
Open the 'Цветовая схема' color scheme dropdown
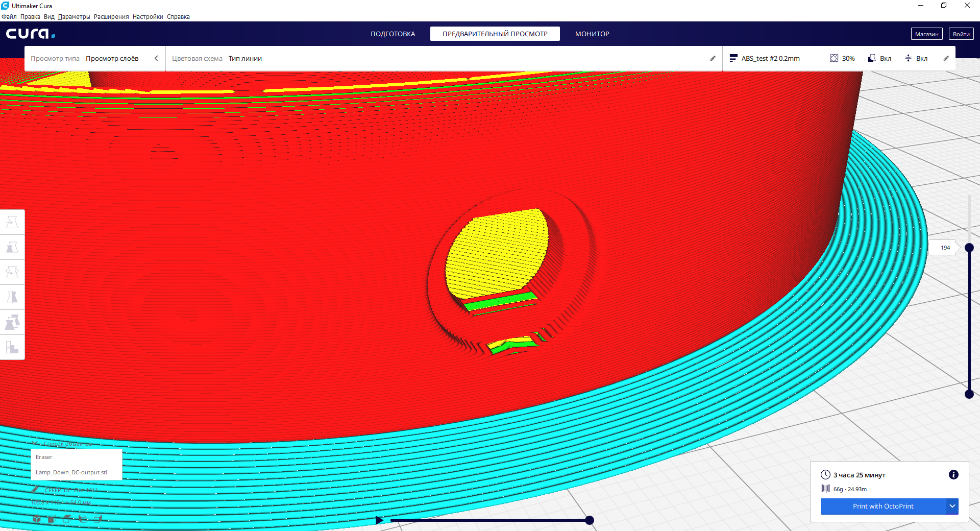[x=245, y=58]
